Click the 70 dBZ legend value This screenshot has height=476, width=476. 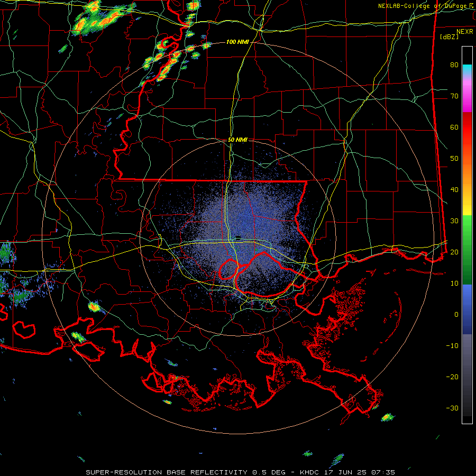tap(454, 96)
